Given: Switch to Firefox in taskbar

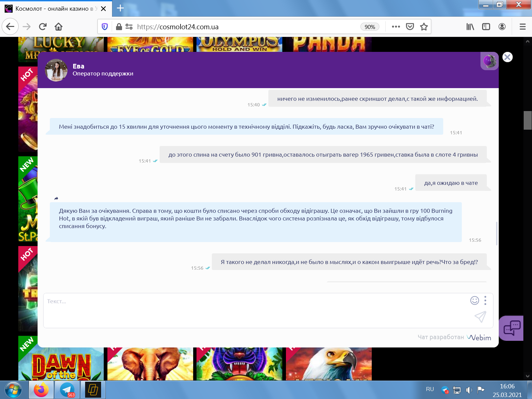Looking at the screenshot, I should coord(41,390).
